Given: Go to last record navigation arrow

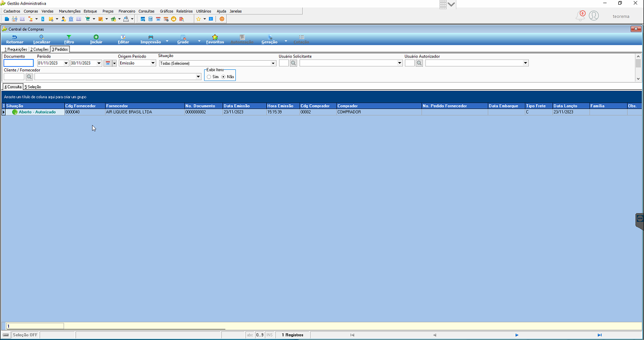Looking at the screenshot, I should (x=599, y=335).
